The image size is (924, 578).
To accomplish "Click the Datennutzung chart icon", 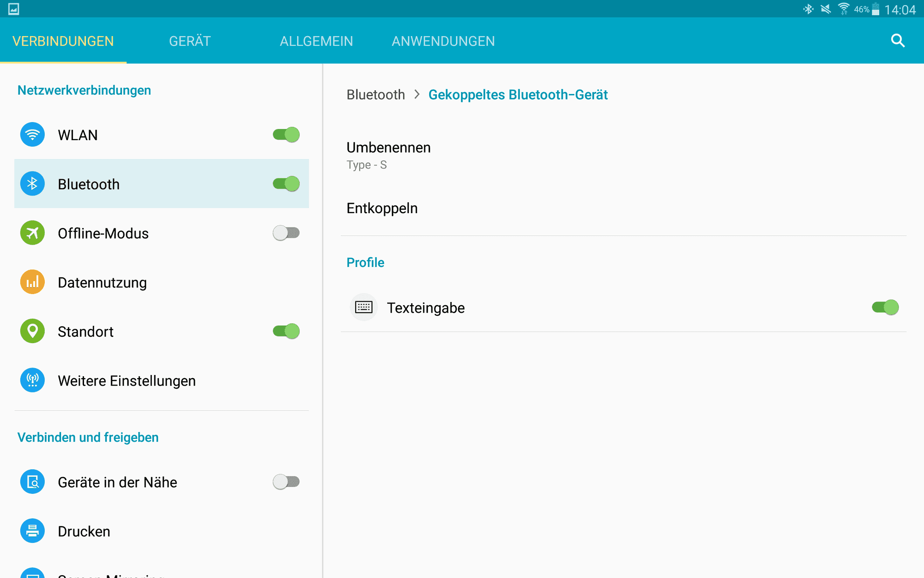I will (32, 282).
